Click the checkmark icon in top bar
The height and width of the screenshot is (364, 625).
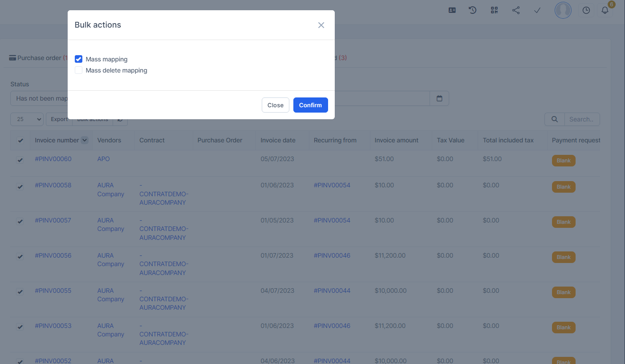point(537,10)
